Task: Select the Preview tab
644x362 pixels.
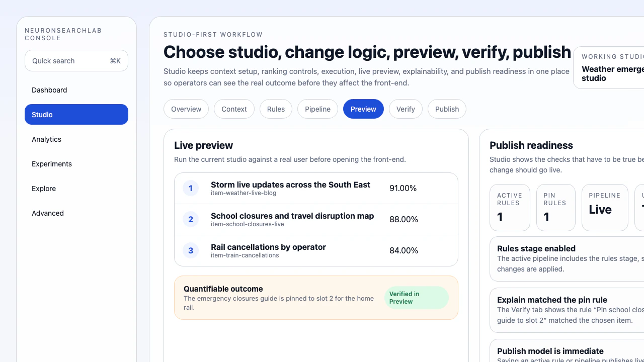Action: 363,109
